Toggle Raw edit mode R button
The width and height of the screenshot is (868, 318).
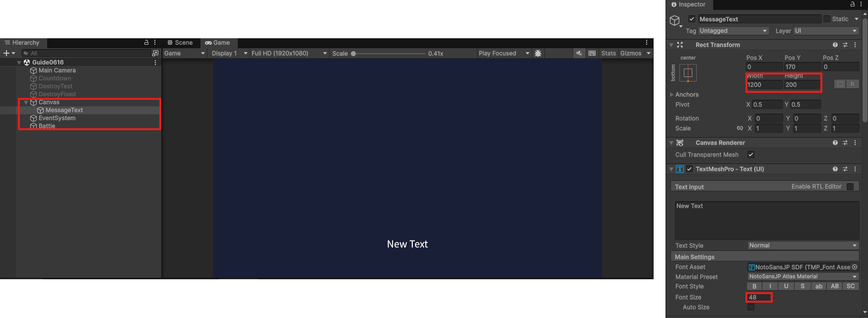[853, 84]
